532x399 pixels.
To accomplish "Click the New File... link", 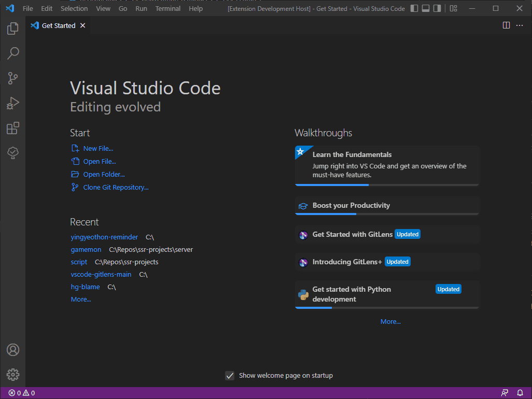I will point(99,149).
